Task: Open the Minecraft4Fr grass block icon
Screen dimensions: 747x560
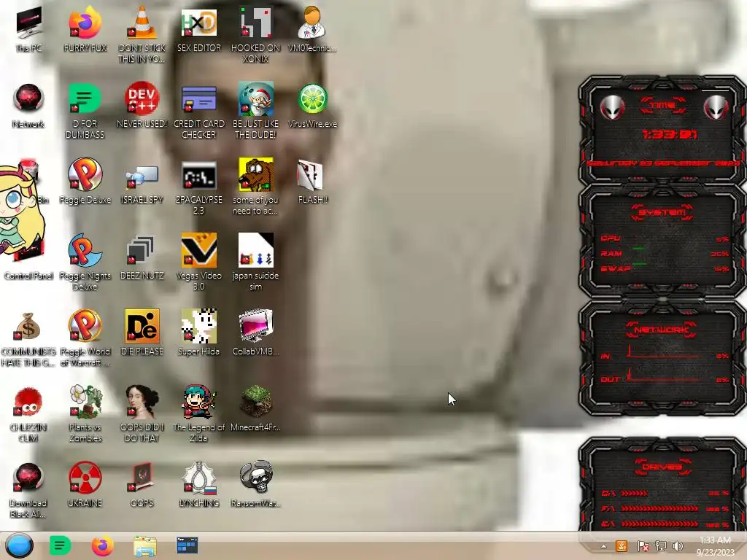Action: [255, 408]
